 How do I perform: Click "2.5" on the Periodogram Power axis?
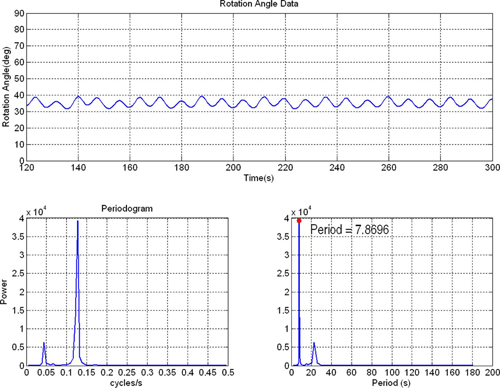pyautogui.click(x=18, y=274)
